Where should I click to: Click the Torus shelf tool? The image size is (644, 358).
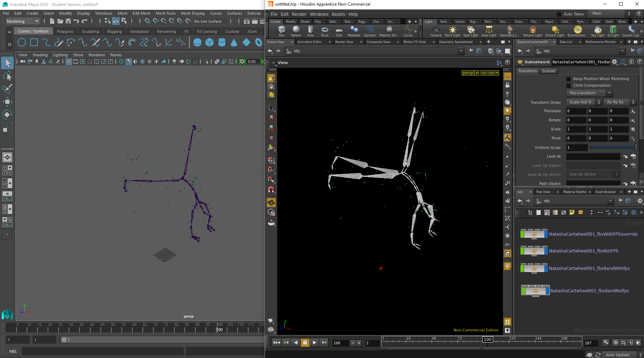324,30
